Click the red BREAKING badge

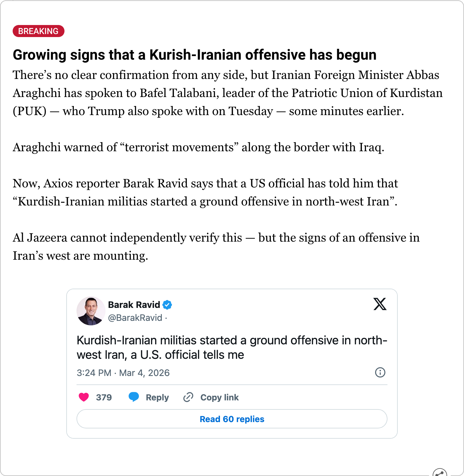click(38, 31)
